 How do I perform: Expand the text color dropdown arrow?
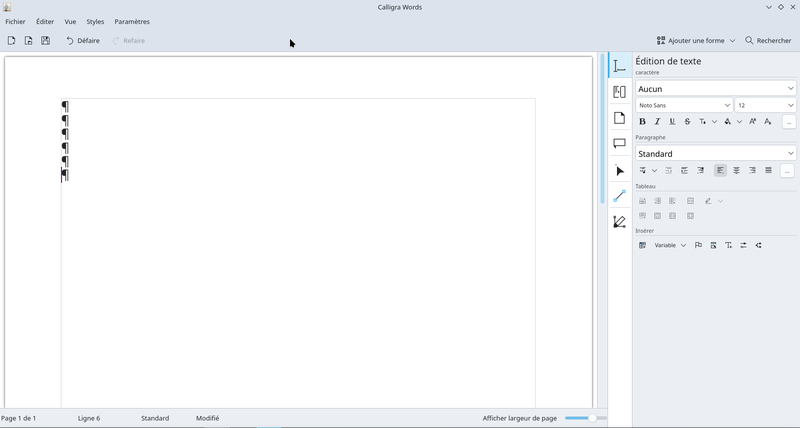coord(714,121)
